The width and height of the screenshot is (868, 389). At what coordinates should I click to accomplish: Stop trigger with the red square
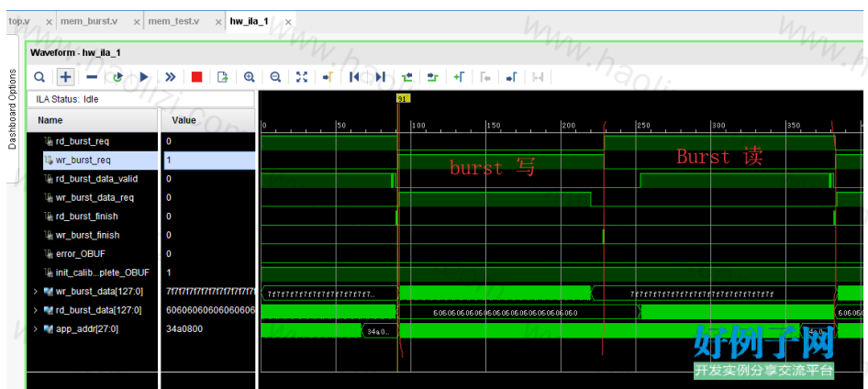click(x=196, y=77)
